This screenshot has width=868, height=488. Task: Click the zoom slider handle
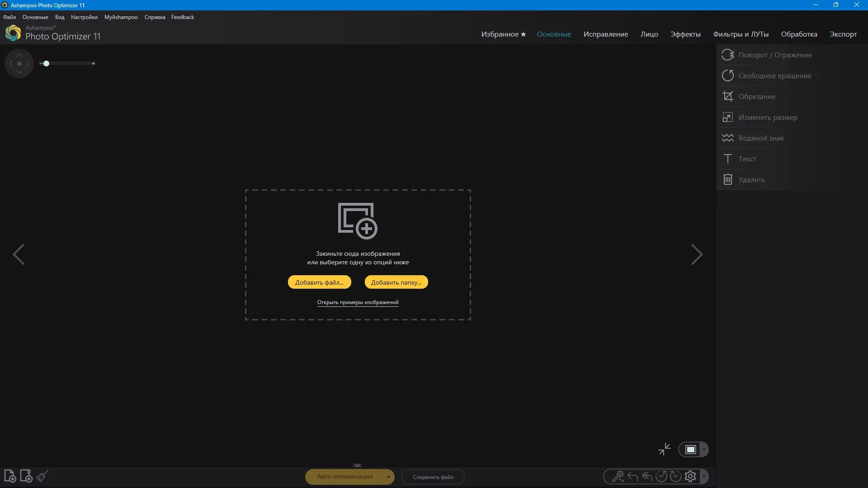46,64
